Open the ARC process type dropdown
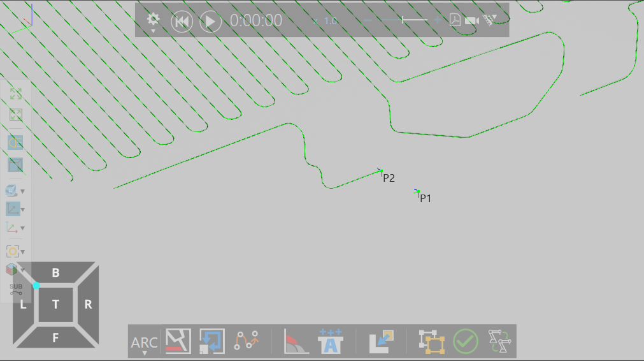 pos(144,343)
